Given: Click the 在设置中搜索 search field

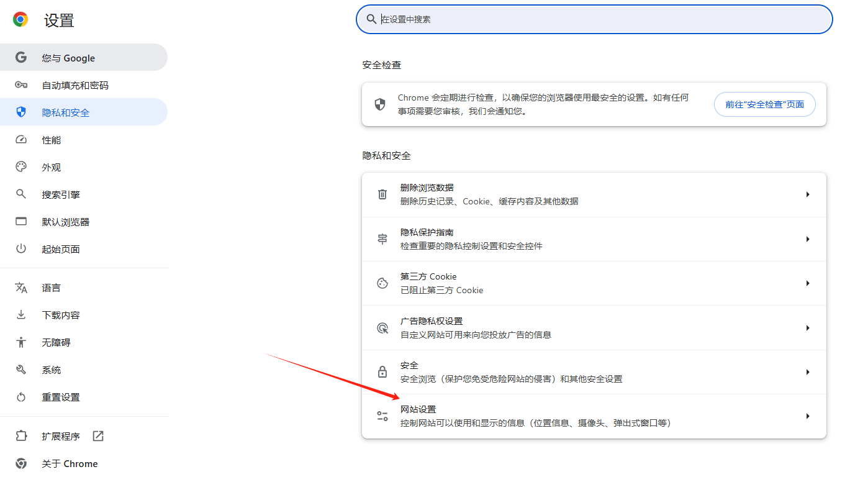Looking at the screenshot, I should [x=594, y=19].
